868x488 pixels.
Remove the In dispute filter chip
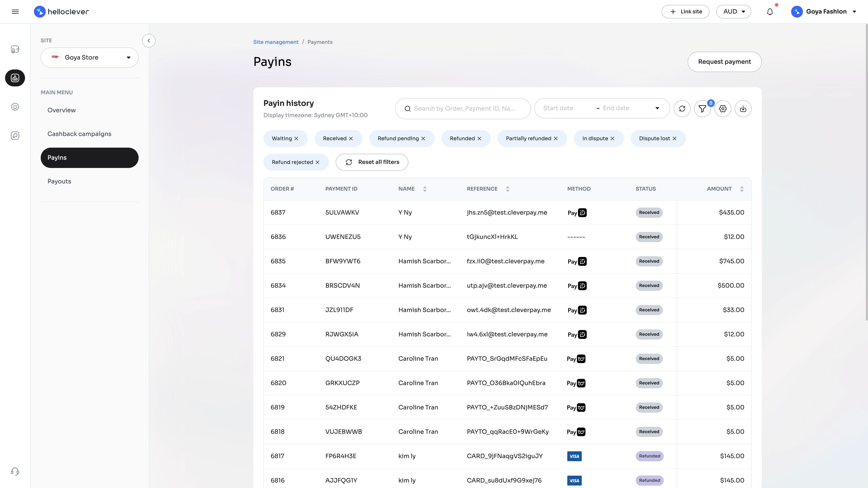point(612,139)
